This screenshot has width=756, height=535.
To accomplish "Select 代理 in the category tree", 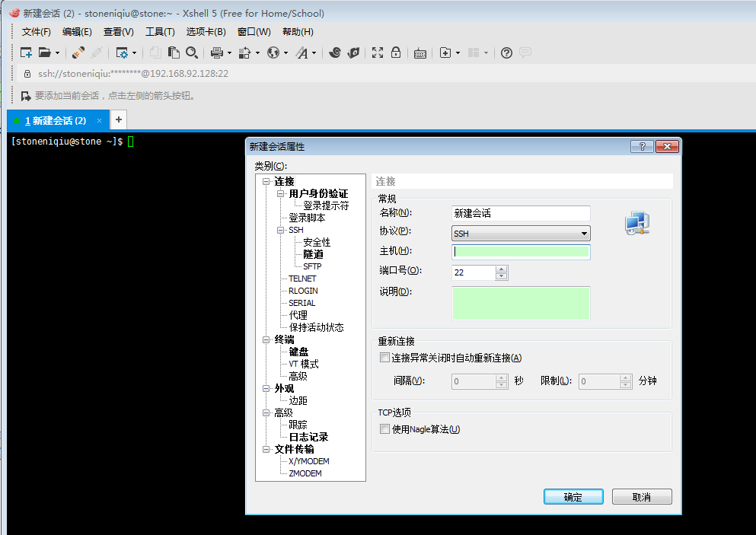I will click(x=298, y=315).
